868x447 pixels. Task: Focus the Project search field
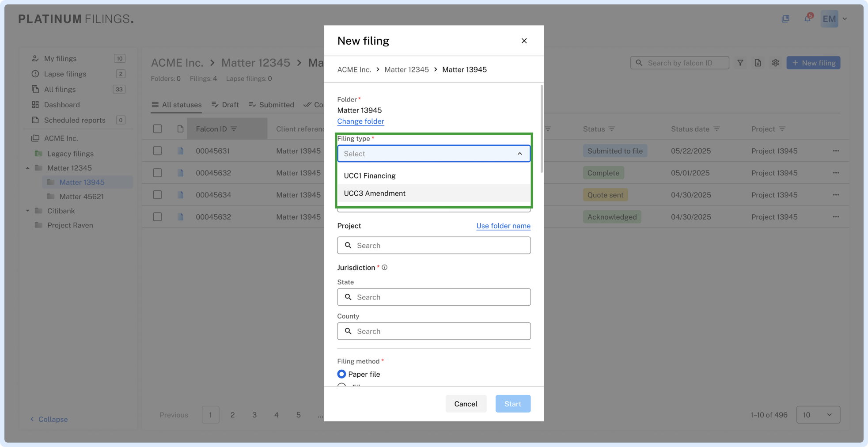(434, 245)
